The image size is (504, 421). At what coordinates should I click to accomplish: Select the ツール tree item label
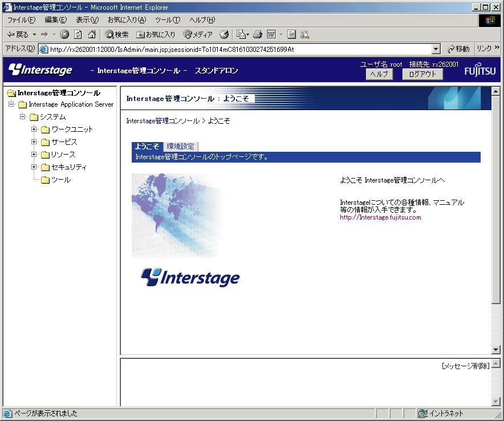(x=61, y=180)
